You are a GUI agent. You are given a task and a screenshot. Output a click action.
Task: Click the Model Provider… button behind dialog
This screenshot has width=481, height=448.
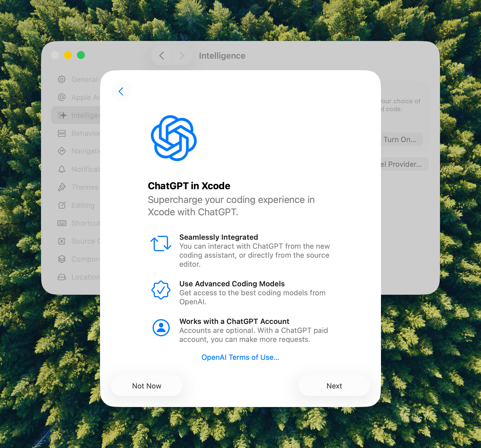tap(405, 164)
